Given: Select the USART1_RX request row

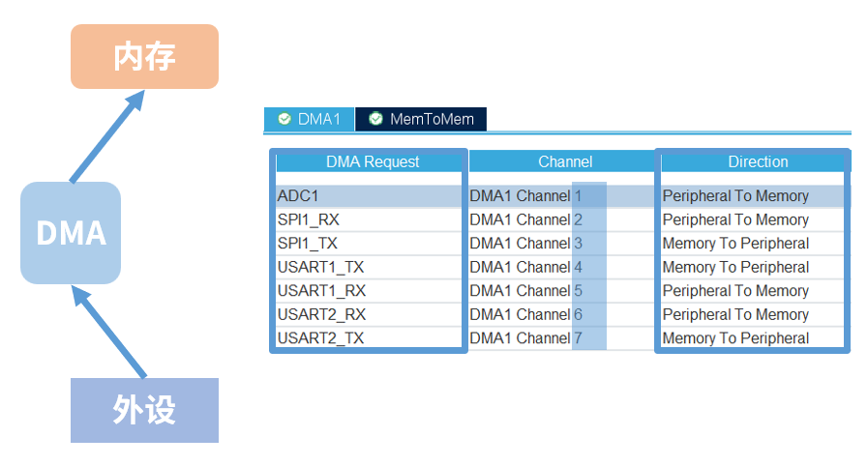Looking at the screenshot, I should [369, 291].
